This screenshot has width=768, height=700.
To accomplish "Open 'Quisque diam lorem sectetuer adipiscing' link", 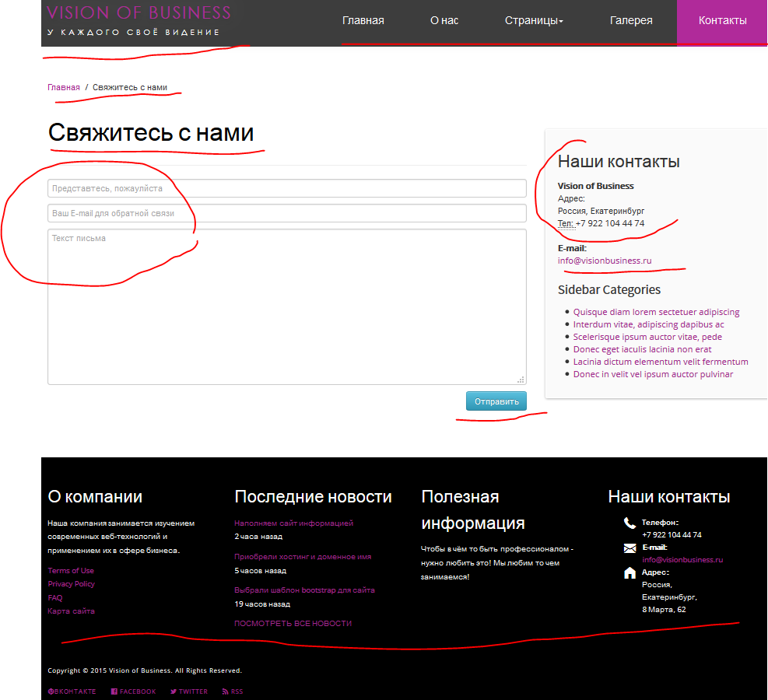I will pyautogui.click(x=656, y=312).
